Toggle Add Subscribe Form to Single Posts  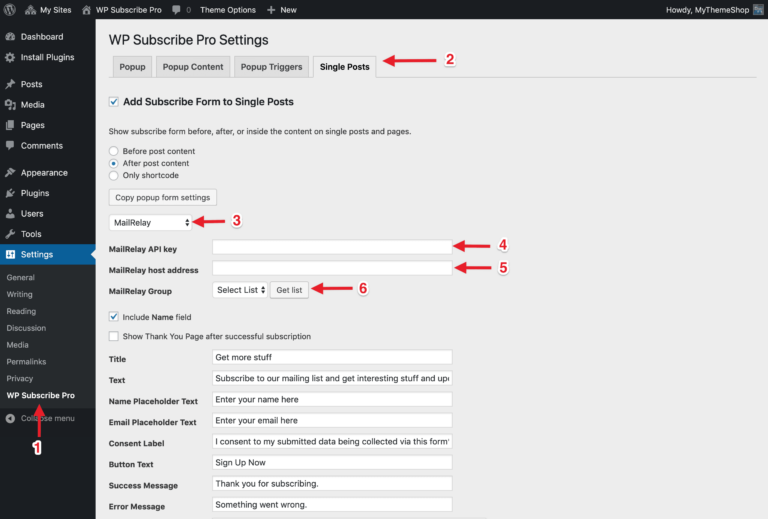pyautogui.click(x=114, y=102)
